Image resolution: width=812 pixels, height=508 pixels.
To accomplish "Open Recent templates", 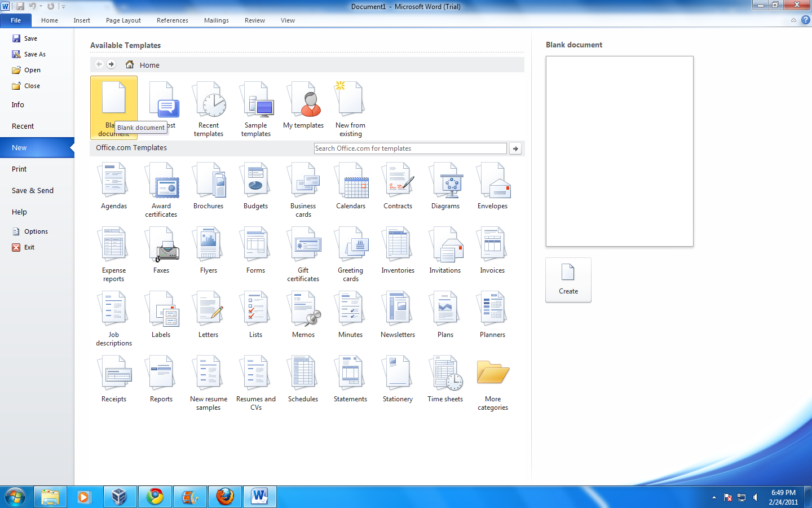I will tap(209, 109).
